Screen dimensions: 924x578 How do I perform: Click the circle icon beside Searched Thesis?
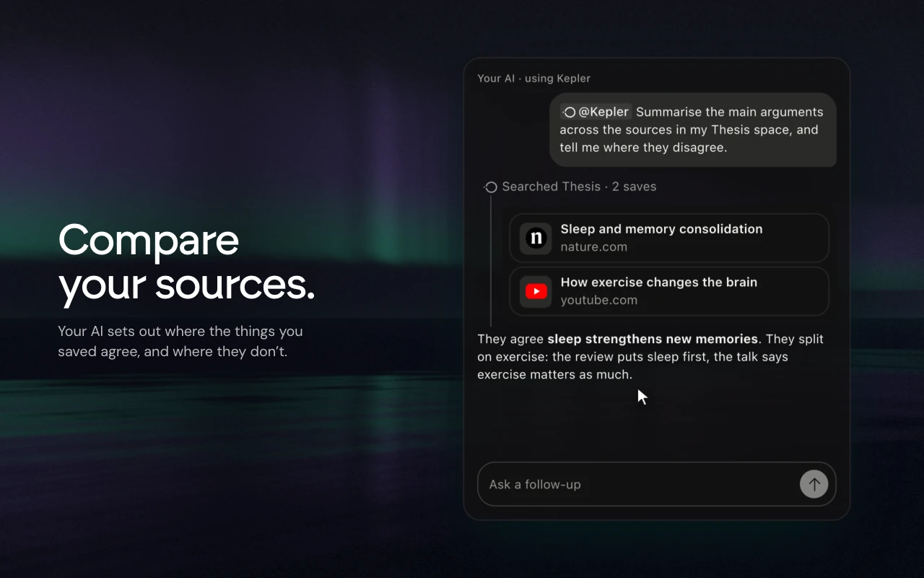click(x=491, y=187)
